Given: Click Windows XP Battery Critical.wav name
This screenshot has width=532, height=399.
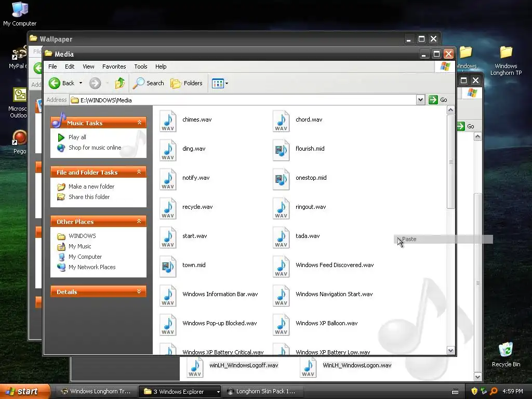Looking at the screenshot, I should coord(223,352).
